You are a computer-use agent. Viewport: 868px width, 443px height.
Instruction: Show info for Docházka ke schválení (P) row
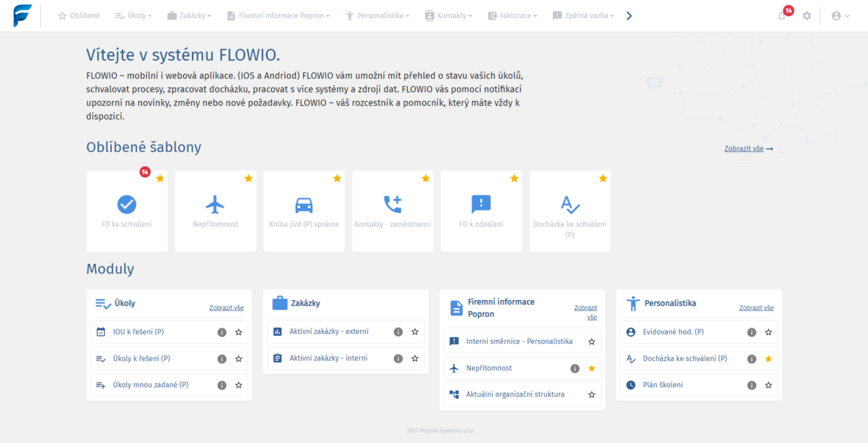click(751, 359)
